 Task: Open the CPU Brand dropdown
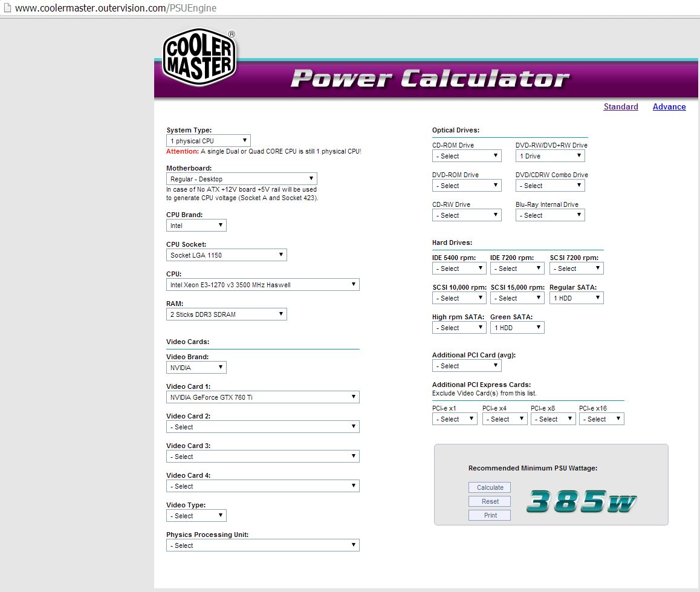[x=196, y=226]
